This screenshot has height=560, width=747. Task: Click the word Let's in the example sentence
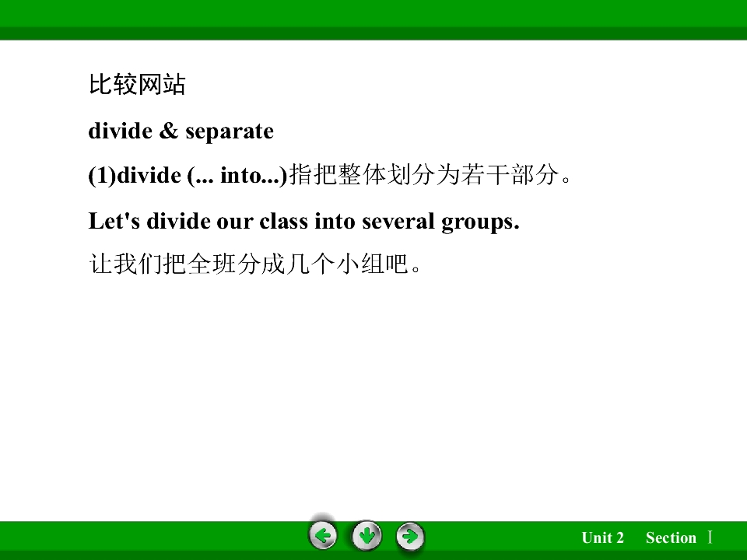(x=114, y=221)
